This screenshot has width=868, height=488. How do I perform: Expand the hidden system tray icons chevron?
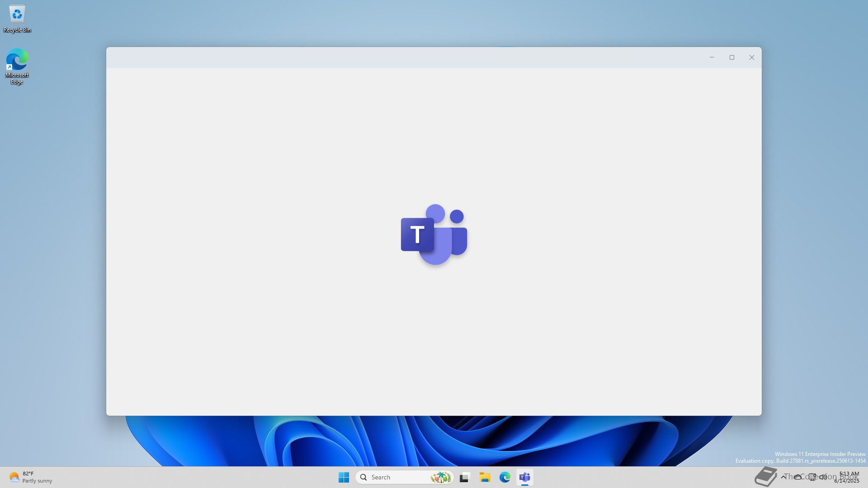point(783,477)
